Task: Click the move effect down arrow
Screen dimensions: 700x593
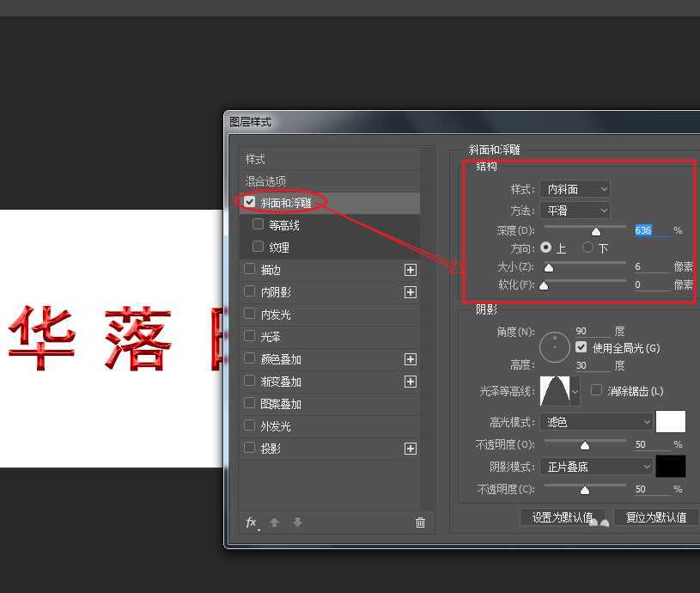Action: [x=297, y=523]
